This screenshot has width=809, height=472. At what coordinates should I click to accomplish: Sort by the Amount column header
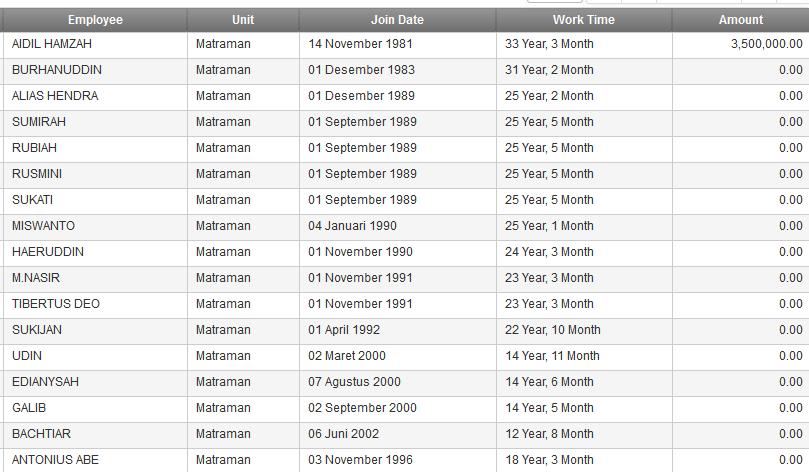tap(741, 20)
